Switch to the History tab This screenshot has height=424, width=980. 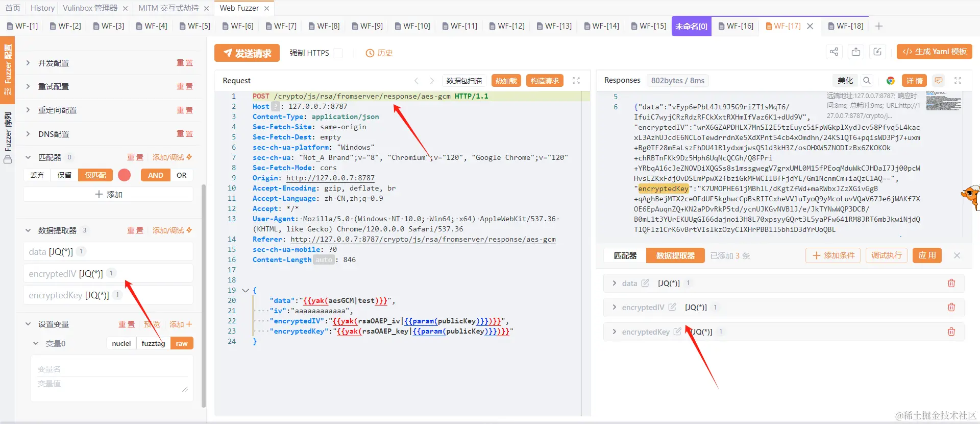click(42, 8)
